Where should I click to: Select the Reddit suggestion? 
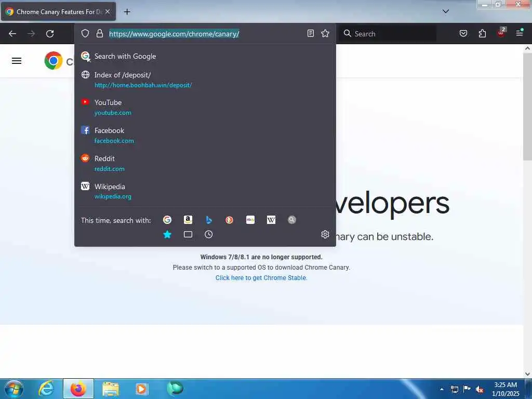click(205, 164)
